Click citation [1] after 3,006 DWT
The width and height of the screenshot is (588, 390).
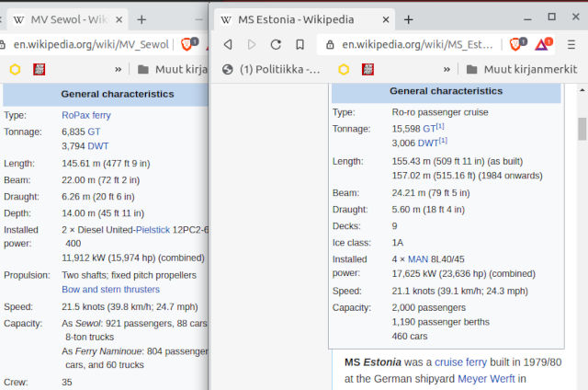443,141
